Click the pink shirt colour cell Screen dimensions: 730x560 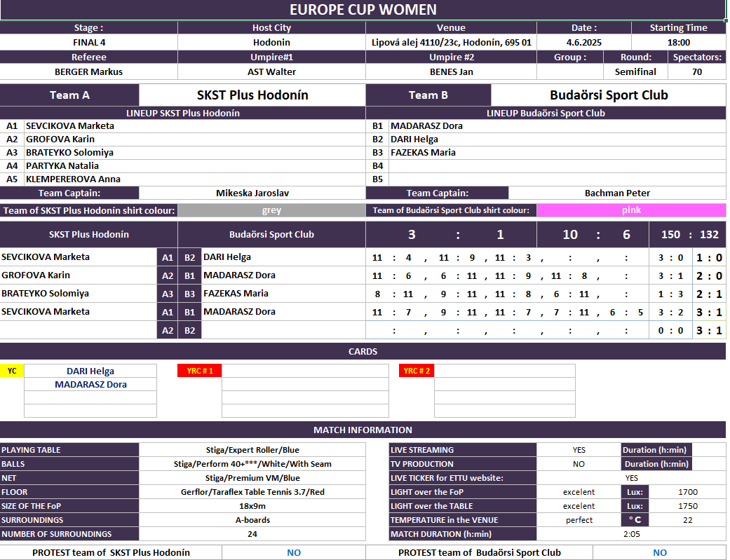coord(631,210)
